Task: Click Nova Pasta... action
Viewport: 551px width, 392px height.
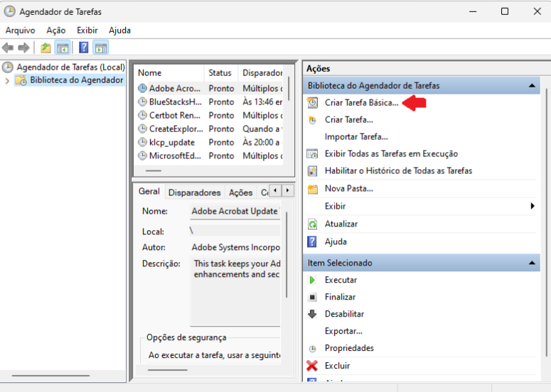Action: 349,188
